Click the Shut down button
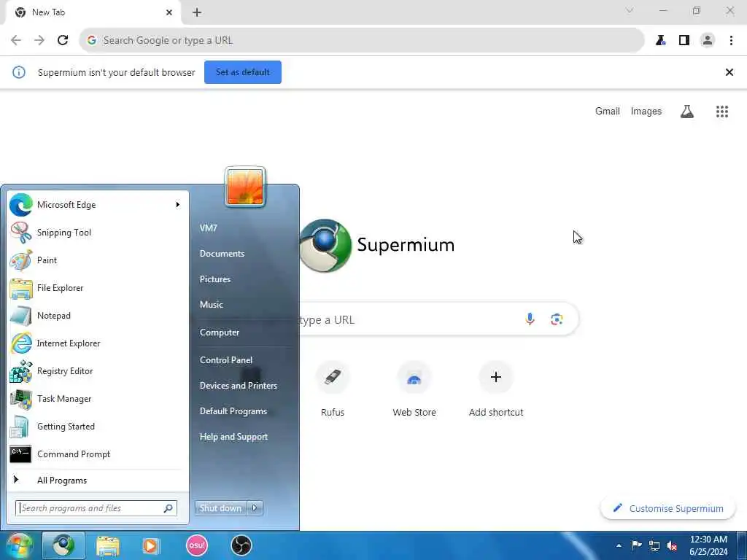The height and width of the screenshot is (560, 747). pyautogui.click(x=220, y=508)
